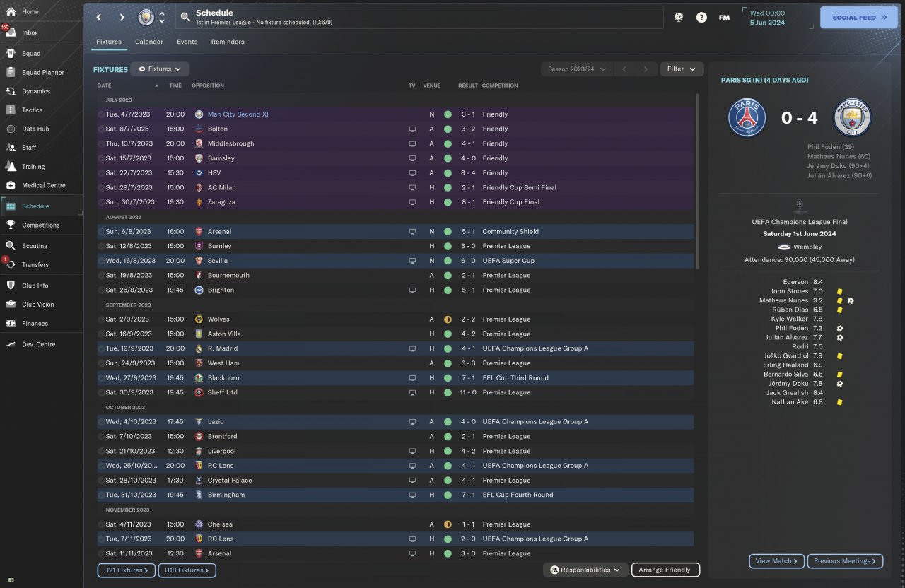Navigate back with the left arrow
Image resolution: width=905 pixels, height=588 pixels.
coord(99,18)
